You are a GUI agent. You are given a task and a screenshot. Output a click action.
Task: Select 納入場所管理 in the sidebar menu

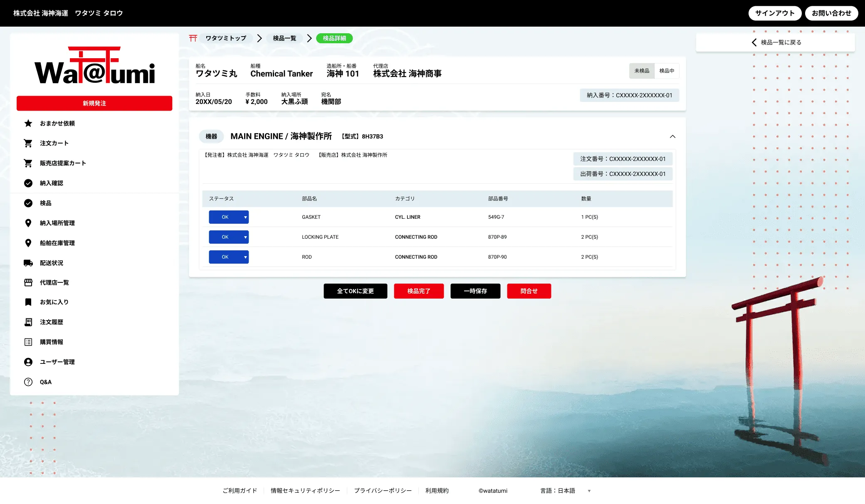57,223
